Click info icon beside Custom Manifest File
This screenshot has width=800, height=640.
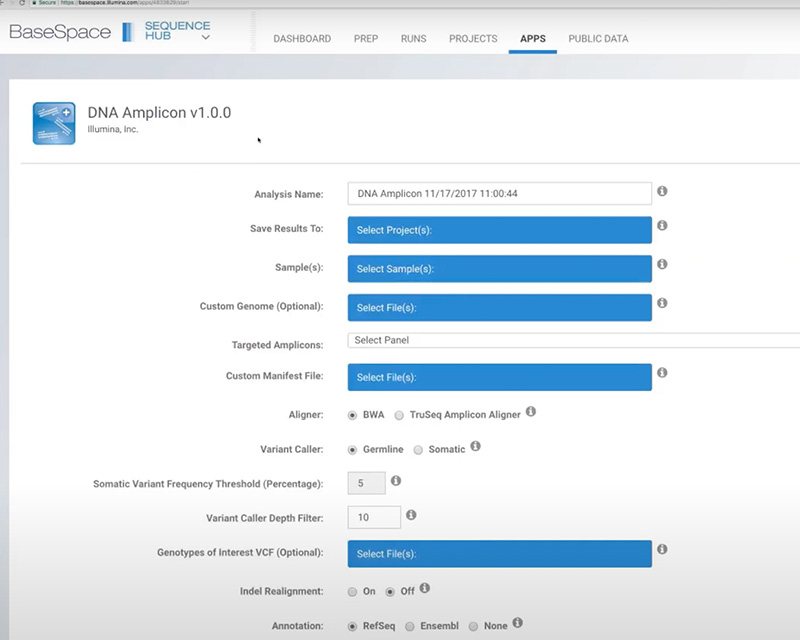click(662, 373)
